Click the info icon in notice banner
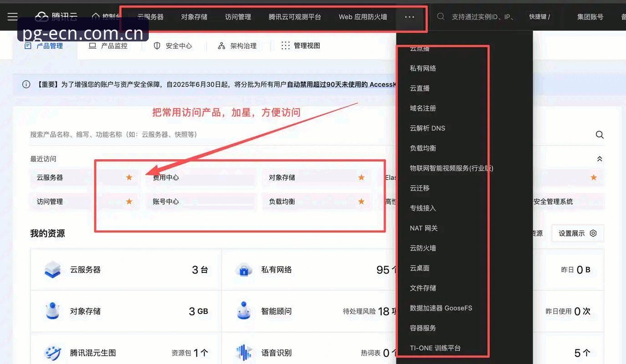The width and height of the screenshot is (626, 364). pos(26,85)
